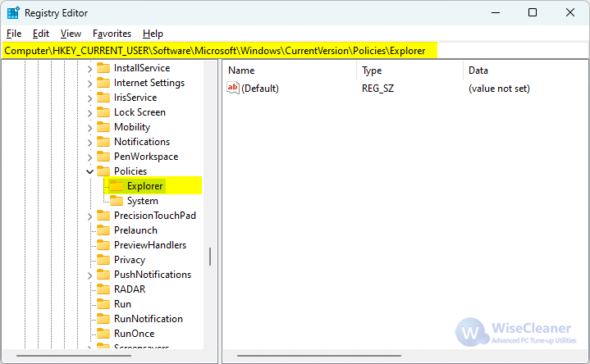
Task: Select the Lock Screen tree label
Action: [x=139, y=112]
